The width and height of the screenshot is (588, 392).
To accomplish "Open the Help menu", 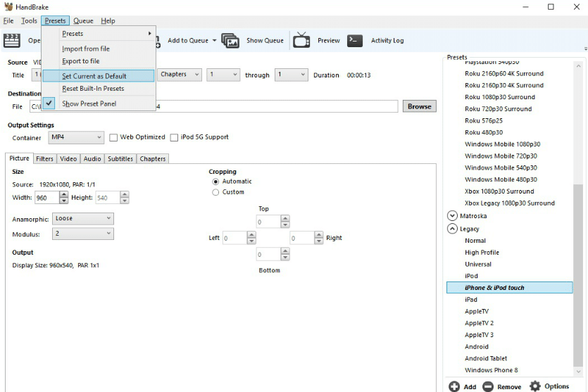I will click(108, 20).
